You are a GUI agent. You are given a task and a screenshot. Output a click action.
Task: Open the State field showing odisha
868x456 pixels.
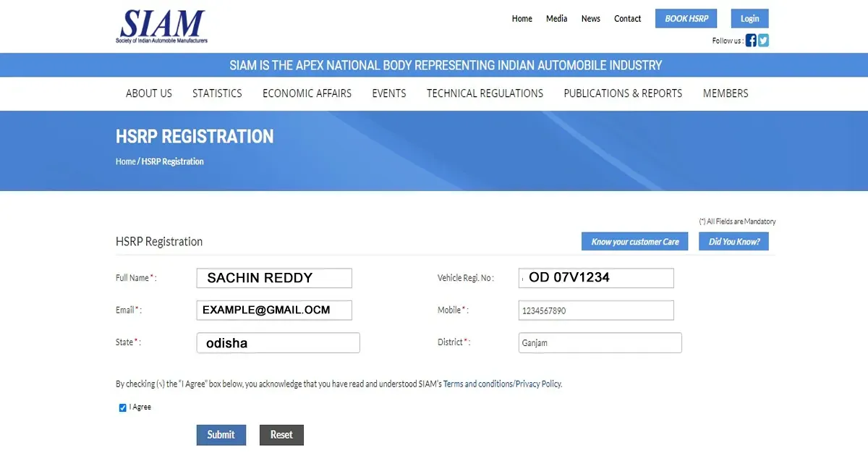[278, 343]
